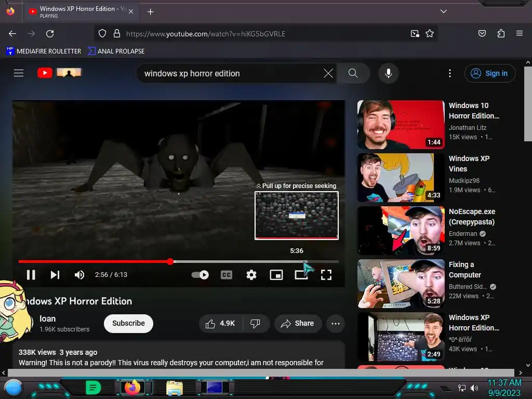Go back in browser history
The width and height of the screenshot is (532, 399).
[12, 34]
